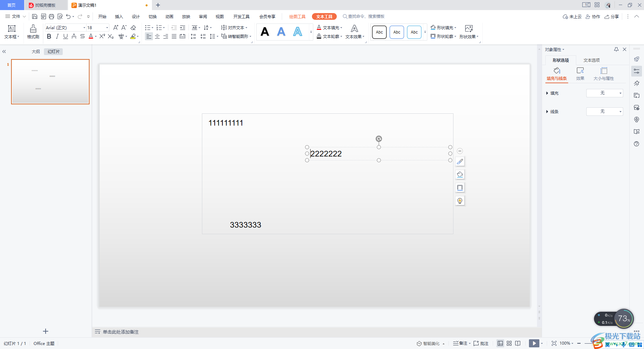Image resolution: width=644 pixels, height=349 pixels.
Task: Switch to Text Options (文本选项) tab
Action: (592, 60)
